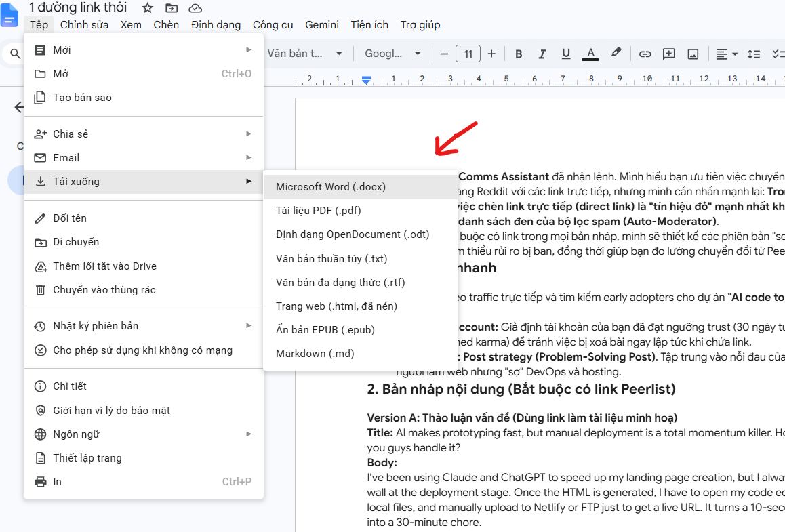
Task: Open the paragraph style dropdown 'Văn bản t...'
Action: click(x=304, y=54)
